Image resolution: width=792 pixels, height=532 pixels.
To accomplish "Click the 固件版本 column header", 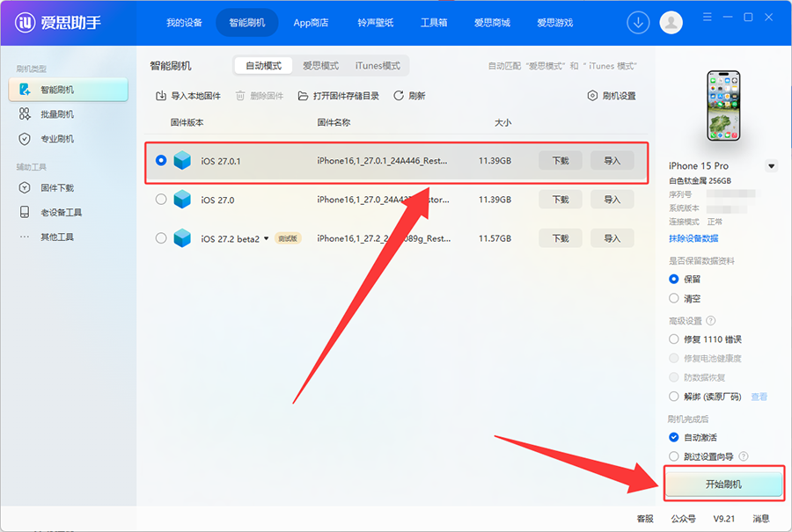I will tap(187, 122).
